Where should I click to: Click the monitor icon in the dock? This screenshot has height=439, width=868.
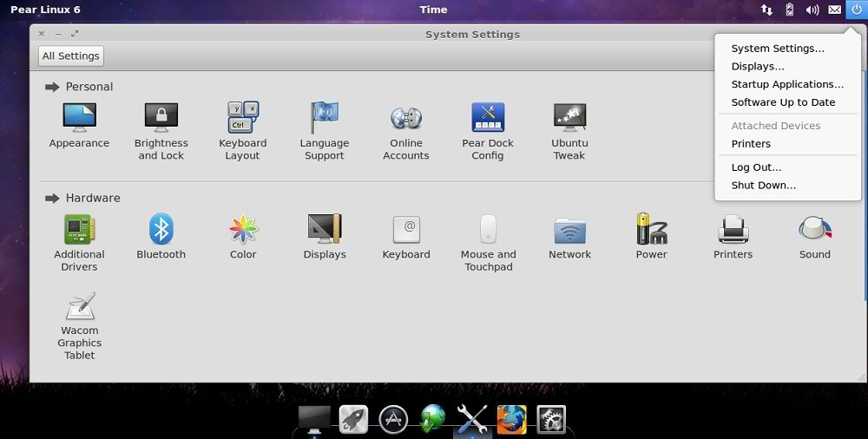pos(314,420)
